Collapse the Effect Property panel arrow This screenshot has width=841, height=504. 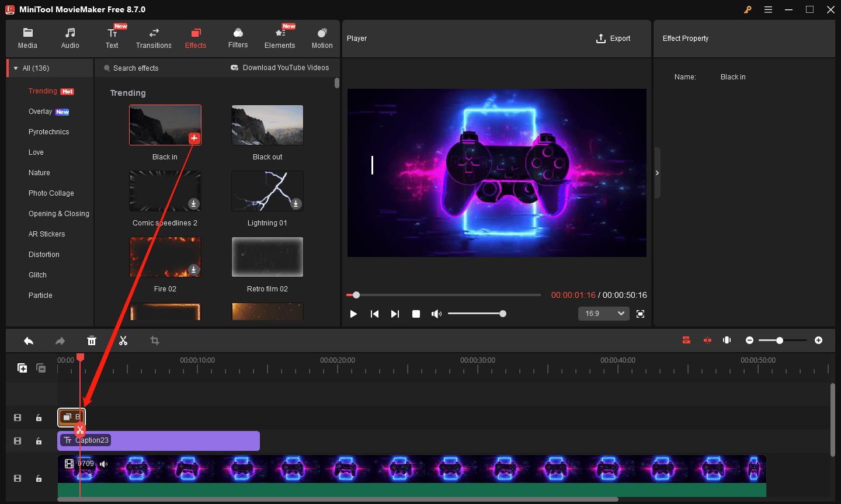coord(657,173)
